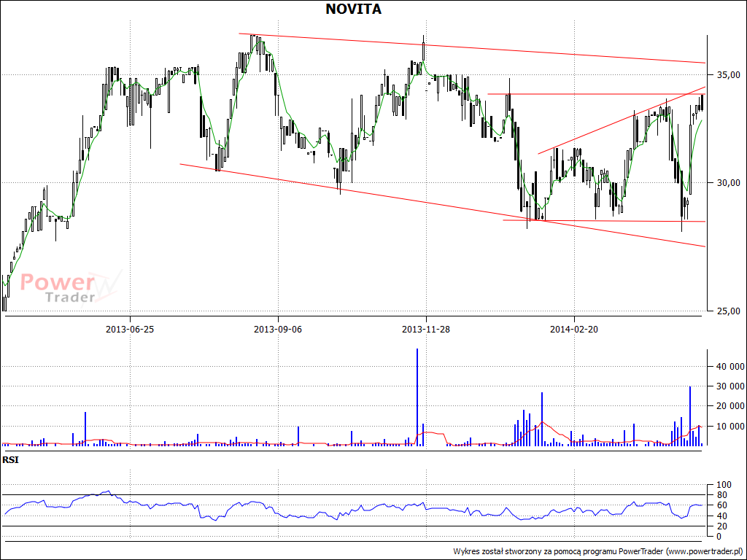Click the 2013-11-28 date label
Image resolution: width=747 pixels, height=560 pixels.
pos(426,329)
